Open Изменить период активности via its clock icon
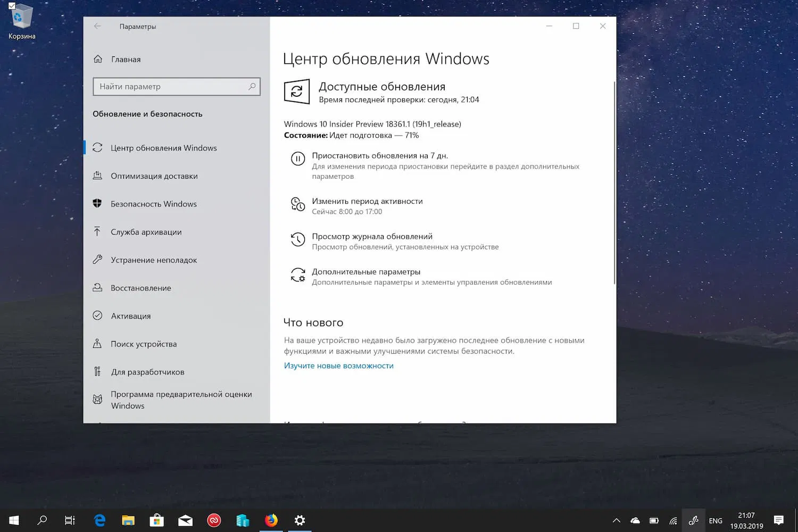 tap(297, 204)
